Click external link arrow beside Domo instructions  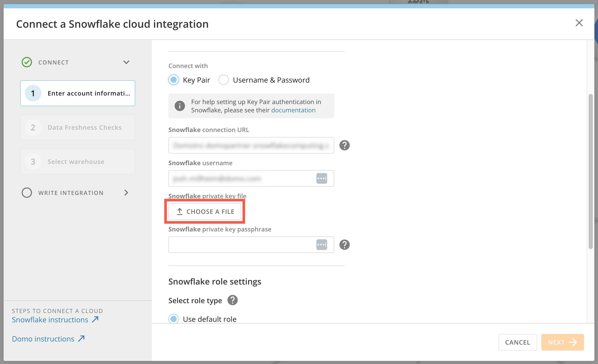[x=82, y=339]
